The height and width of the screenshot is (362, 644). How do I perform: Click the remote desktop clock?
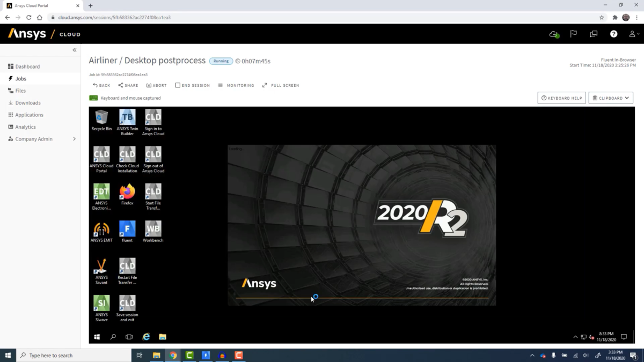tap(606, 337)
